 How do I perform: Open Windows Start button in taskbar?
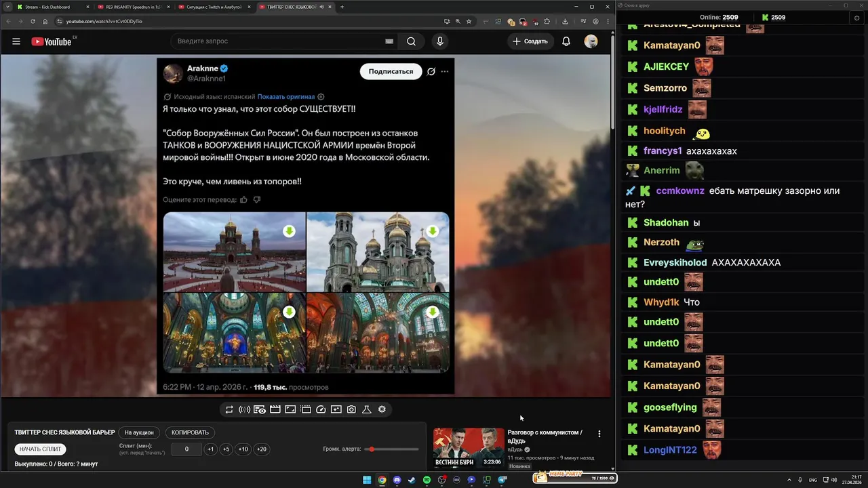click(367, 480)
